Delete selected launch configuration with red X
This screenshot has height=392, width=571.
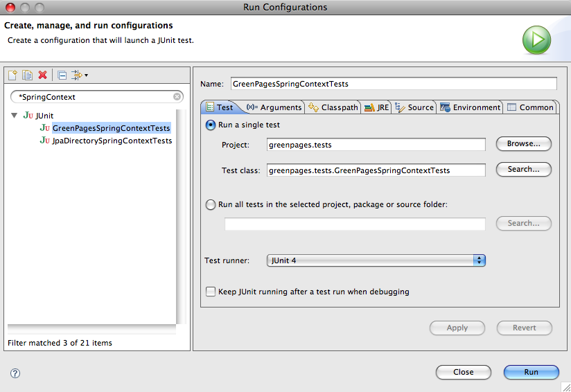pyautogui.click(x=43, y=75)
